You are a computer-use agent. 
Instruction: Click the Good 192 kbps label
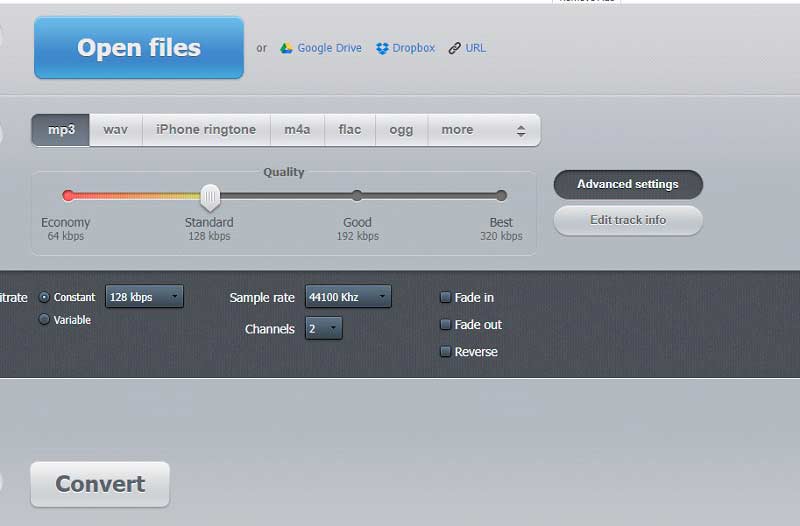pos(358,229)
